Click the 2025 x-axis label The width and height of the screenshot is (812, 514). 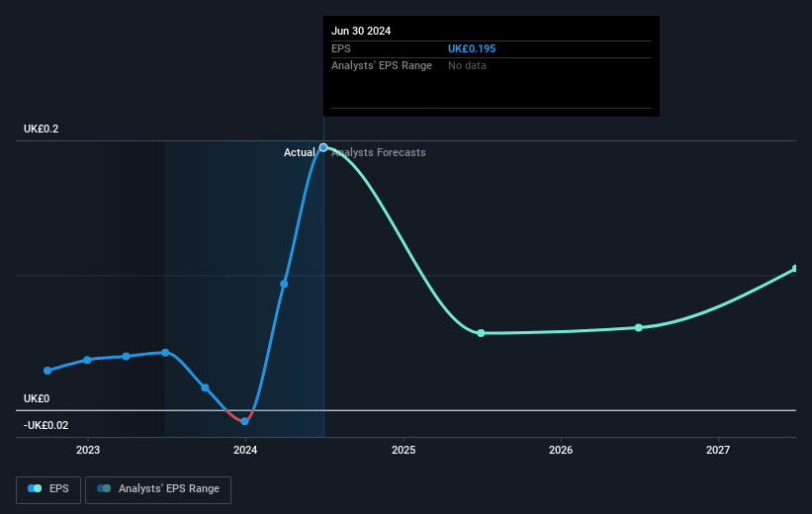[404, 450]
